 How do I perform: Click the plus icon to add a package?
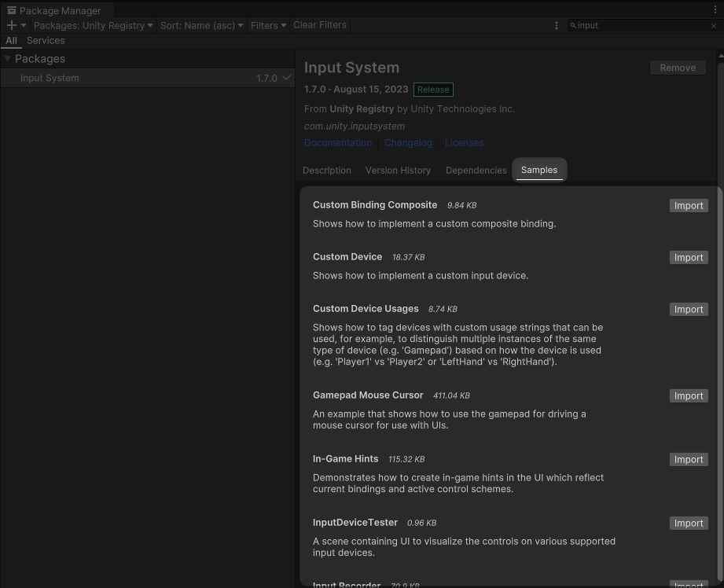[x=12, y=25]
